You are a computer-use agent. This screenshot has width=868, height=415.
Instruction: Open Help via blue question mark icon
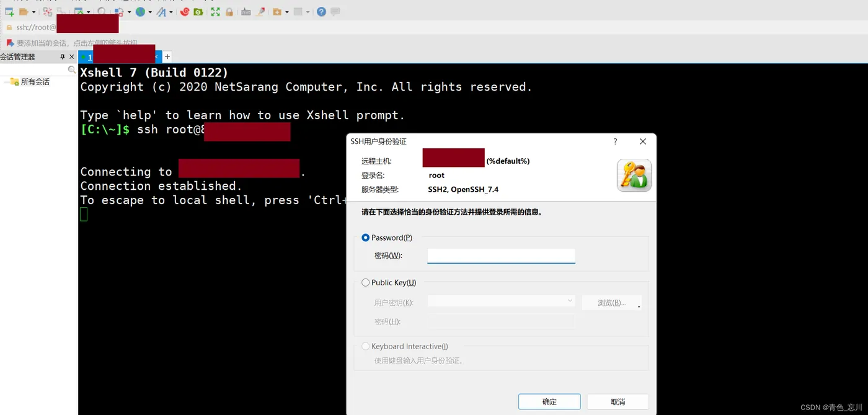pyautogui.click(x=321, y=12)
